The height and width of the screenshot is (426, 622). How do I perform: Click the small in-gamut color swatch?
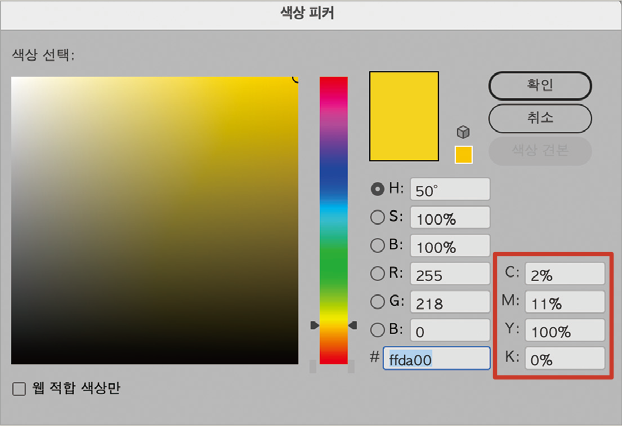464,155
